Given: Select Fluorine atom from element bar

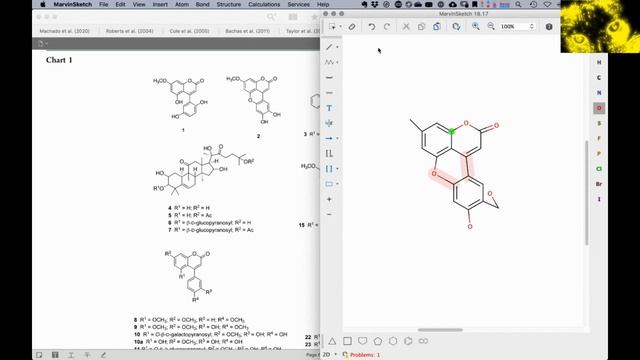Looking at the screenshot, I should click(599, 138).
